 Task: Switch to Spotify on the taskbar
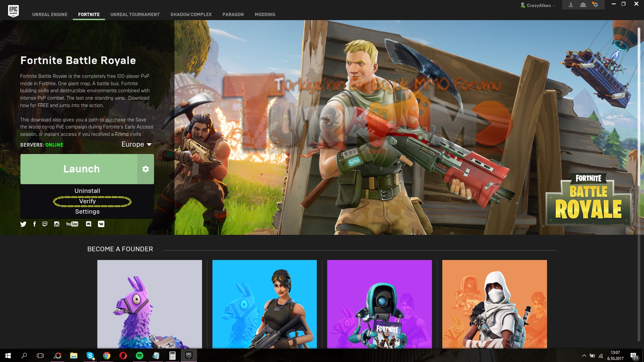click(140, 356)
